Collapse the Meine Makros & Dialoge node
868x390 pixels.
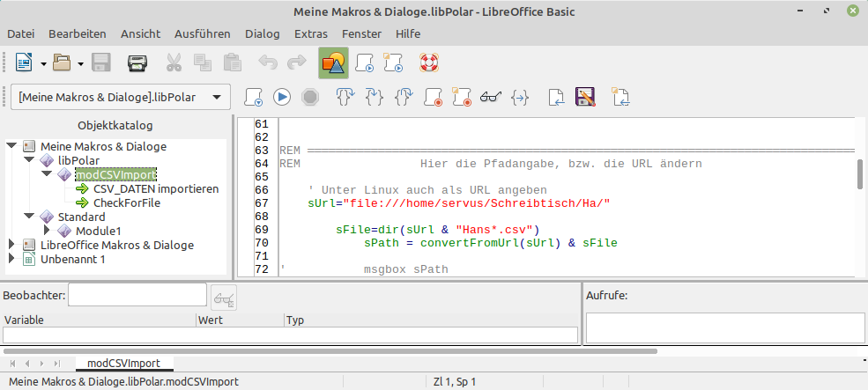click(11, 146)
